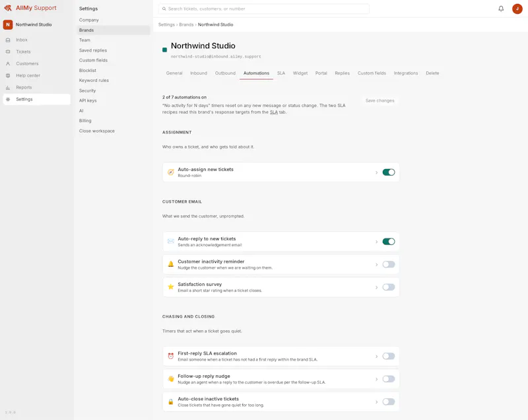Screen dimensions: 528x420
Task: Click the star icon for Satisfaction survey
Action: [x=171, y=287]
